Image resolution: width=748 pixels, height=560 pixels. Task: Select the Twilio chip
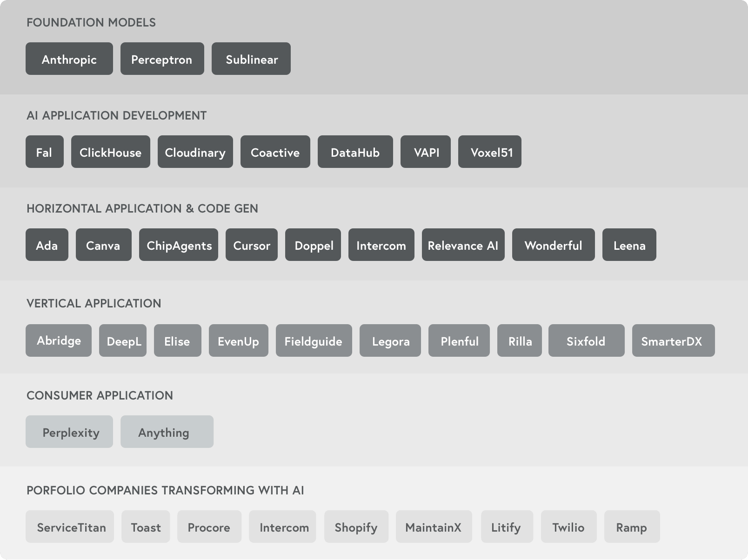[569, 527]
